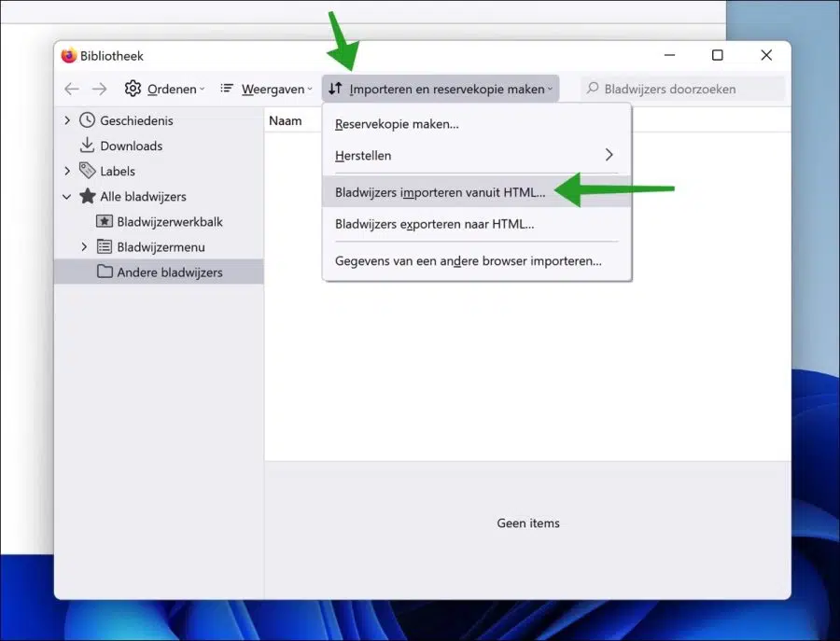840x641 pixels.
Task: Select Alle bladwijzers in the sidebar
Action: [x=143, y=197]
